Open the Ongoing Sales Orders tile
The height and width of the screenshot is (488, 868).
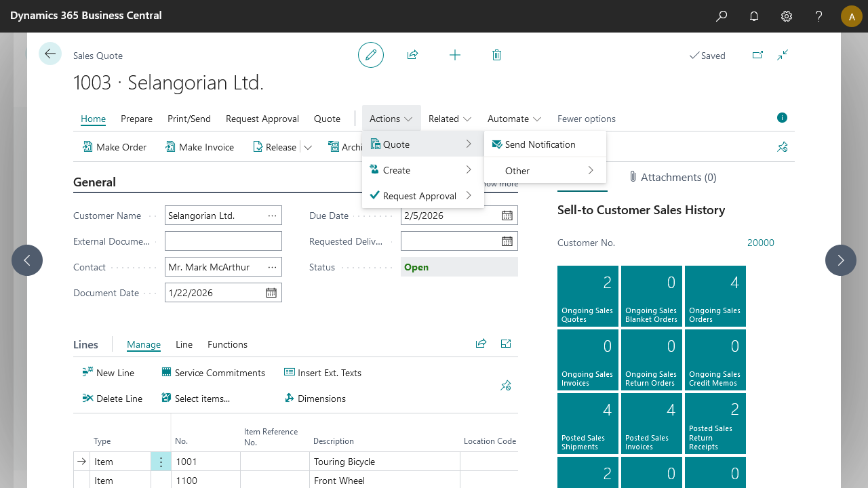(715, 296)
